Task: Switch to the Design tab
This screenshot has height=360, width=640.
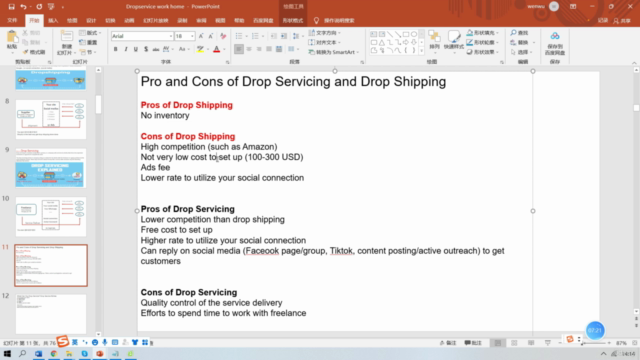Action: 91,20
